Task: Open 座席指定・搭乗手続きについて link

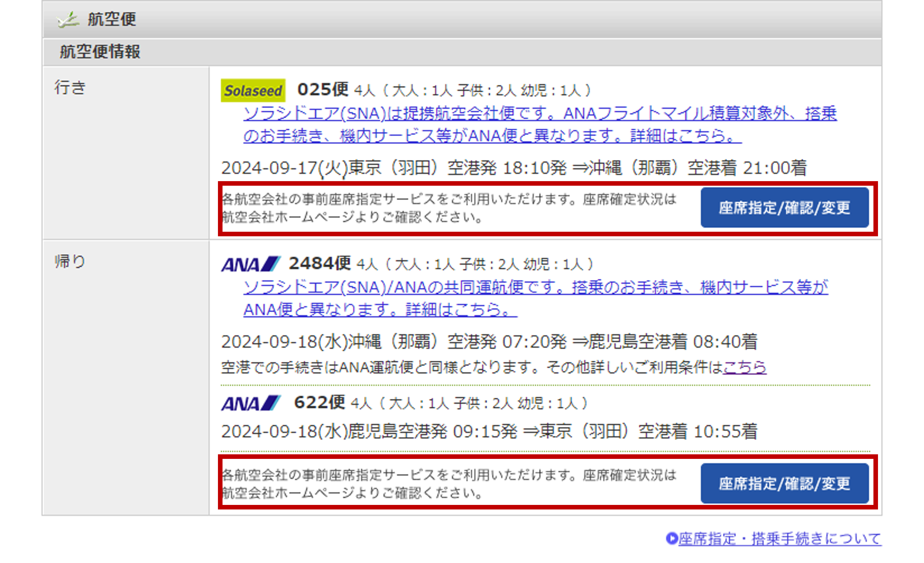Action: (x=780, y=539)
